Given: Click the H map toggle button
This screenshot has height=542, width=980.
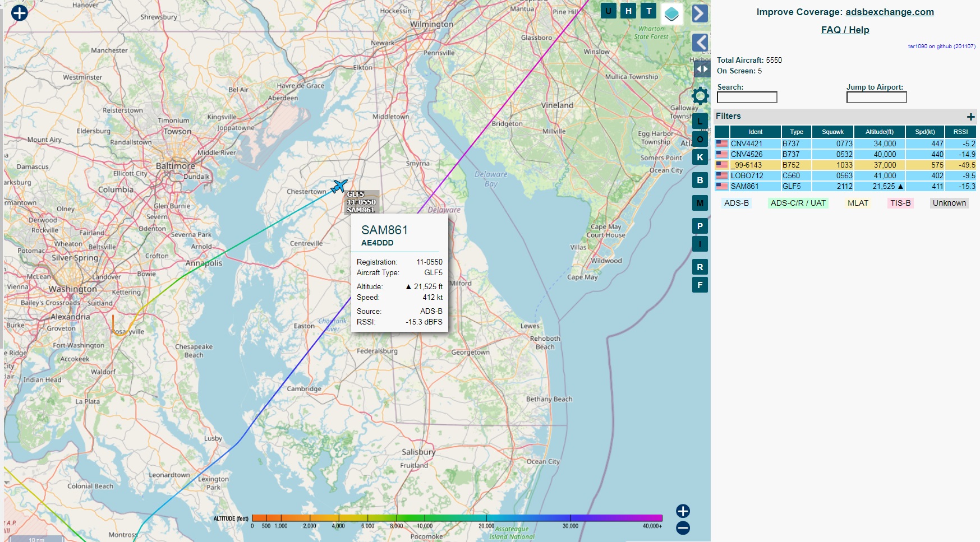Looking at the screenshot, I should point(628,11).
